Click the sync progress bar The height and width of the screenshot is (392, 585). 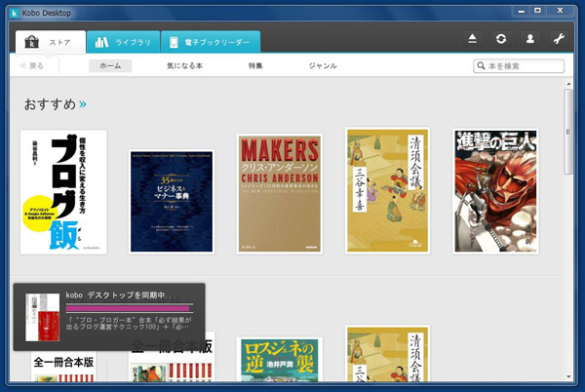(x=130, y=308)
